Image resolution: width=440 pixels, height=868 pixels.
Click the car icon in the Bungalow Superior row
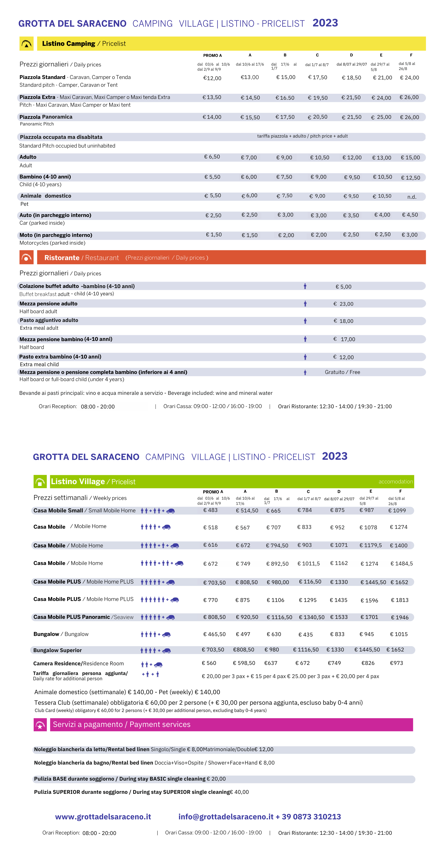167,651
